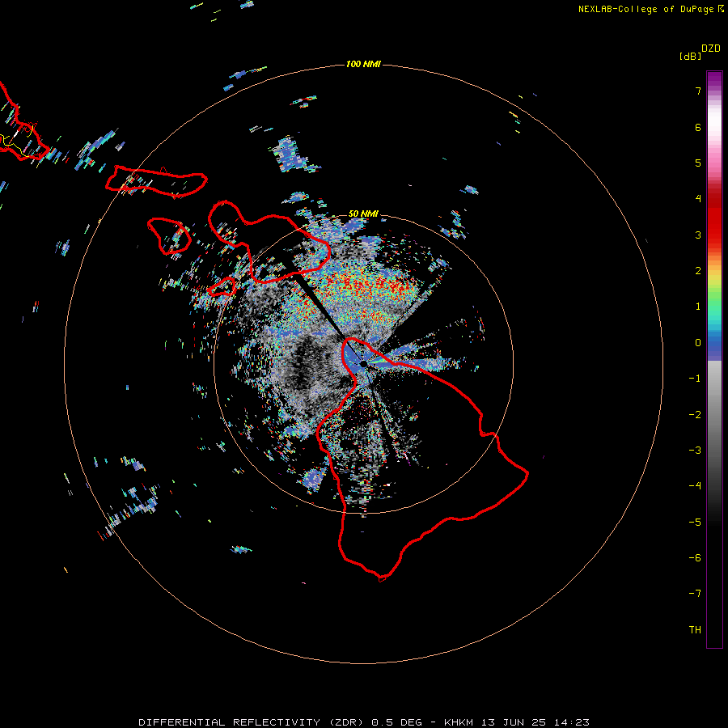This screenshot has width=728, height=728.
Task: Click the 50 NMI range ring label
Action: pos(363,214)
